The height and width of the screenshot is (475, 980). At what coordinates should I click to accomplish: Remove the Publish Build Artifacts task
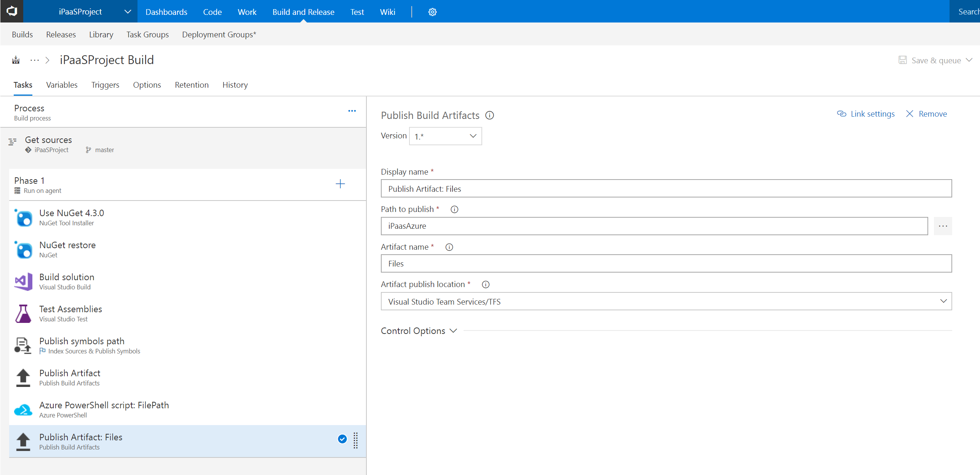[926, 114]
